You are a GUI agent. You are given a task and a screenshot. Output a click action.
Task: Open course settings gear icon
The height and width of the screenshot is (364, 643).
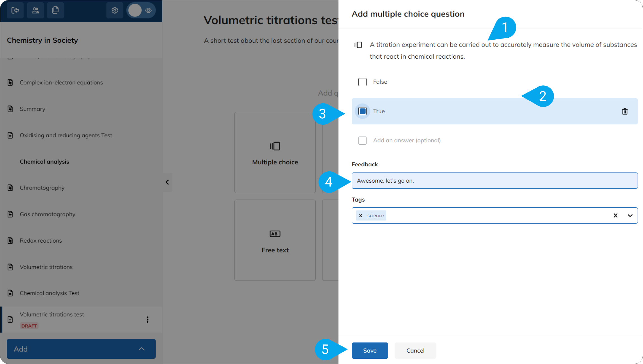coord(115,10)
